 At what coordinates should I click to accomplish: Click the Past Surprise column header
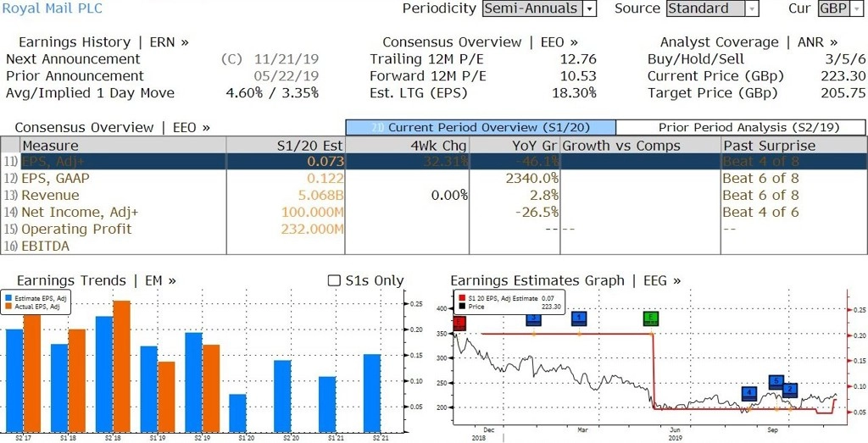pos(793,146)
